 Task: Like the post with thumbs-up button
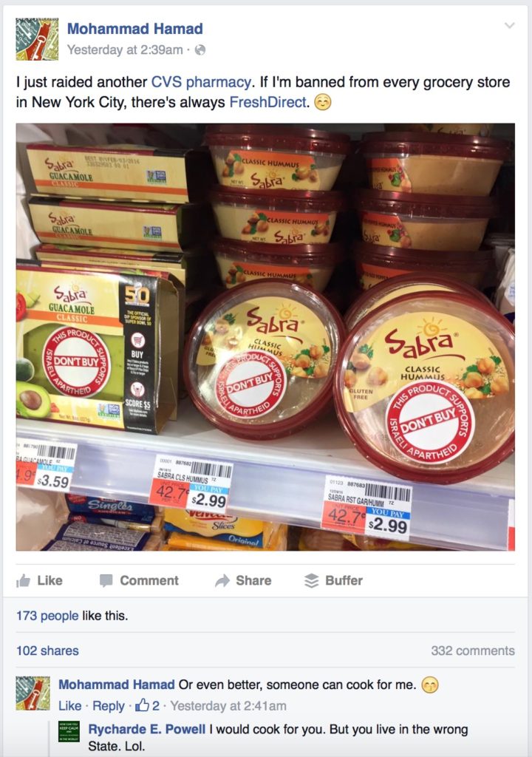click(40, 580)
